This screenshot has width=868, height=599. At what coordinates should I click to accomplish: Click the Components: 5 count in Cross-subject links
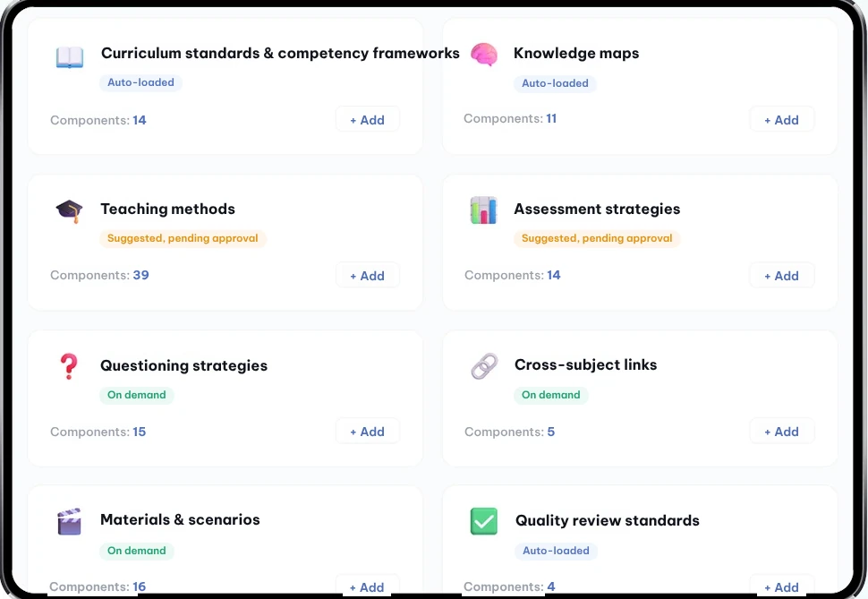(509, 432)
